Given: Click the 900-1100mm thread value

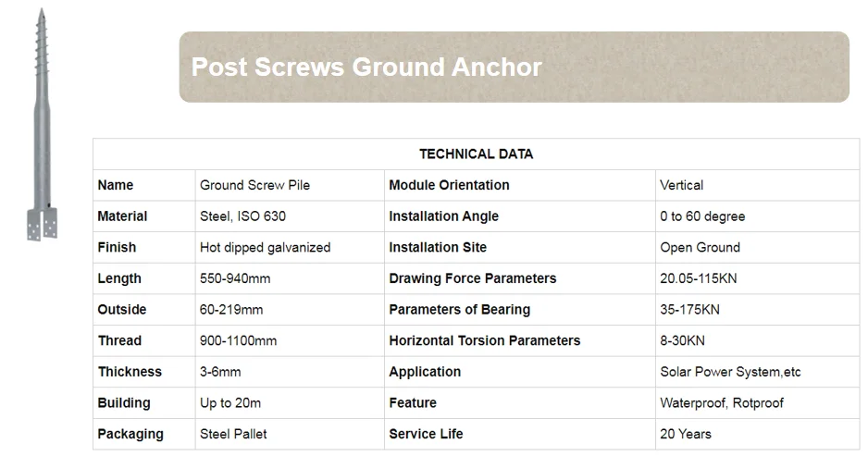Looking at the screenshot, I should tap(238, 340).
